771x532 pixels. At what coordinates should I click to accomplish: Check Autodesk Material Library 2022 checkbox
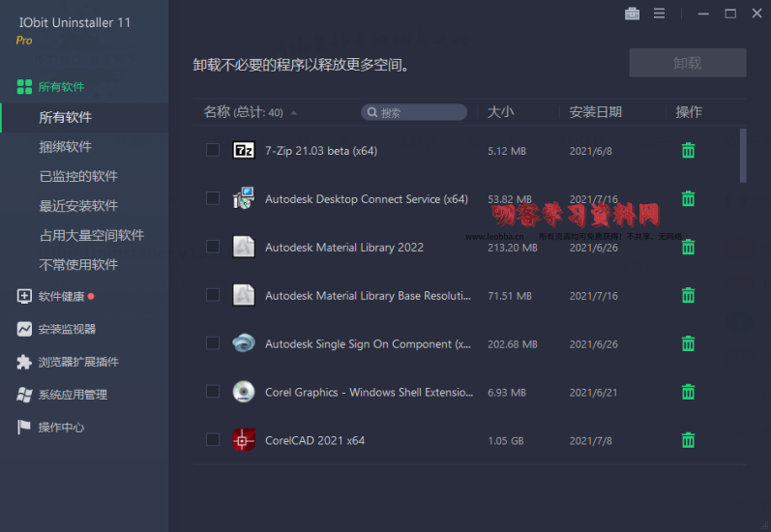[213, 247]
